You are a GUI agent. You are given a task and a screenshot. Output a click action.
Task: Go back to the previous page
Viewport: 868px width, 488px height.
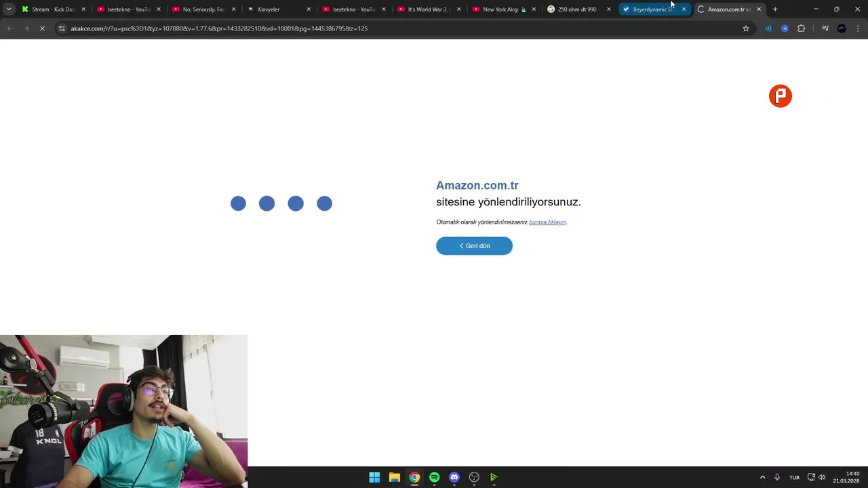(x=9, y=28)
